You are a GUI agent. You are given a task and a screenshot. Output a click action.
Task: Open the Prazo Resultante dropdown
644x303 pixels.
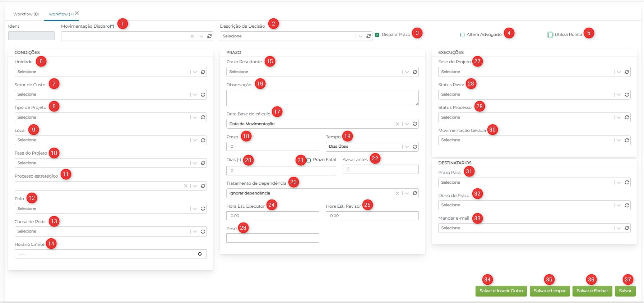click(x=407, y=72)
